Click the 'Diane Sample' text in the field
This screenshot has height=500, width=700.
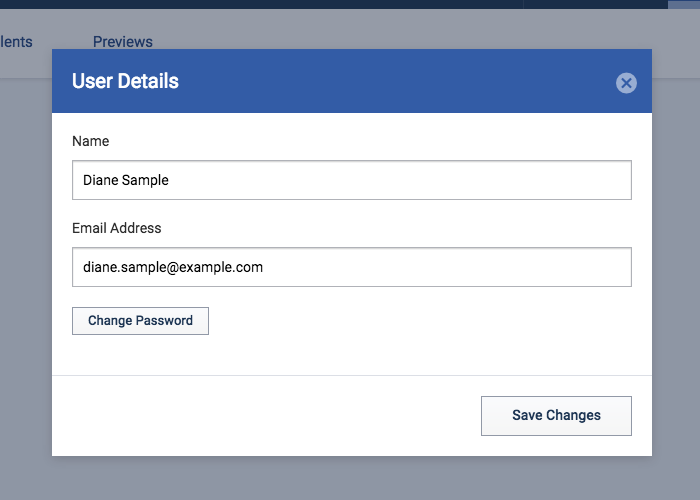(126, 180)
